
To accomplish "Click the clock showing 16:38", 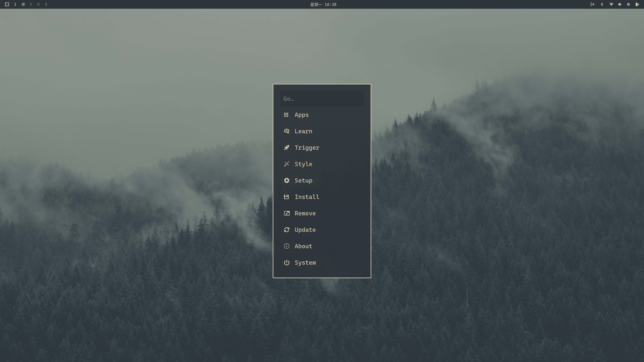I will coord(323,5).
